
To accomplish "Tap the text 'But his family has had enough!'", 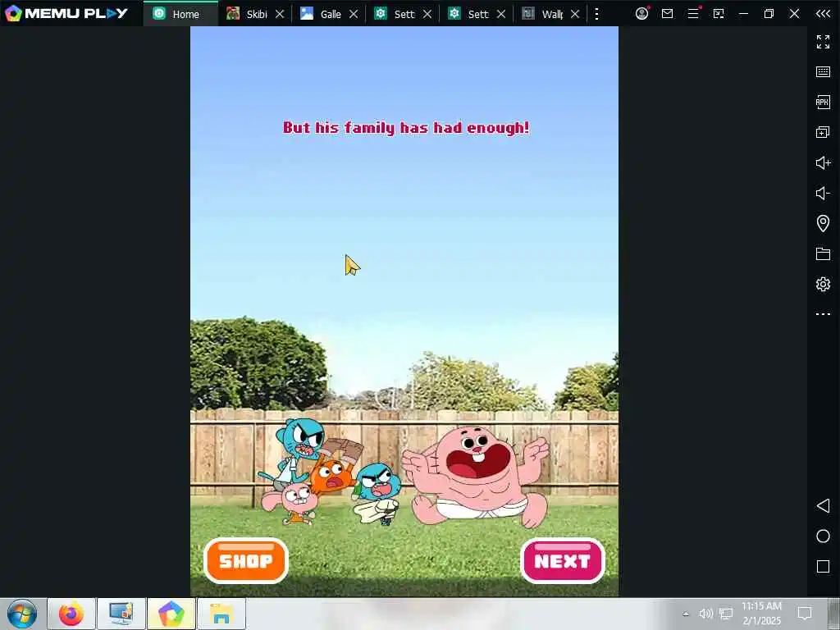I will point(406,127).
